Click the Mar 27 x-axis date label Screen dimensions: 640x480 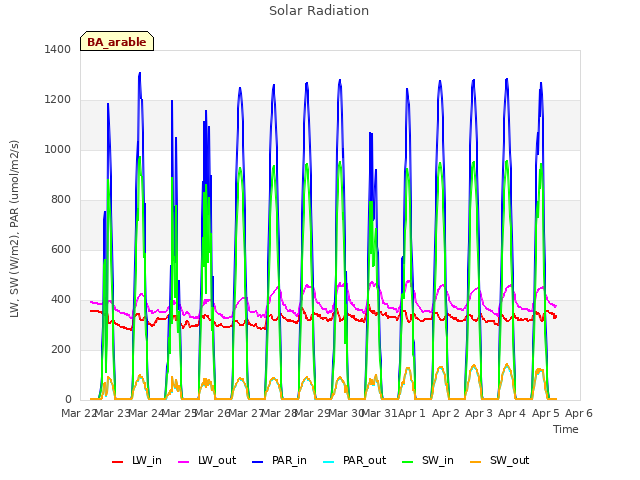pyautogui.click(x=246, y=413)
